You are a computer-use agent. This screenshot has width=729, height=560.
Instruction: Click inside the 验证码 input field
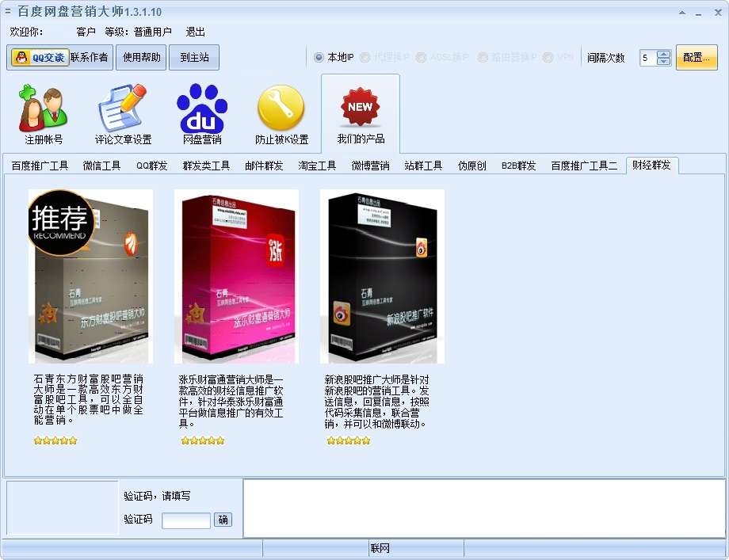click(185, 520)
